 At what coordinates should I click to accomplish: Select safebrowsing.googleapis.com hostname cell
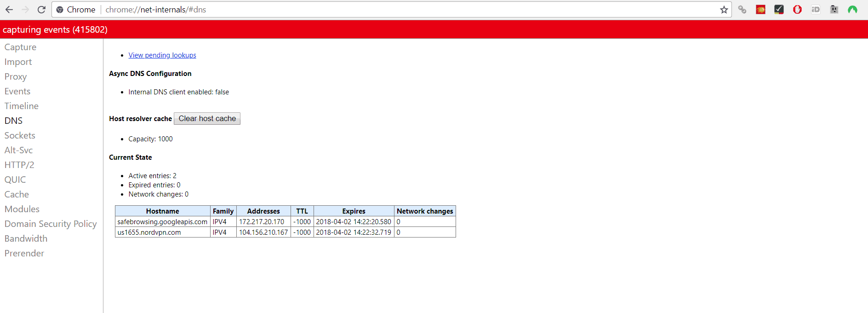[163, 221]
